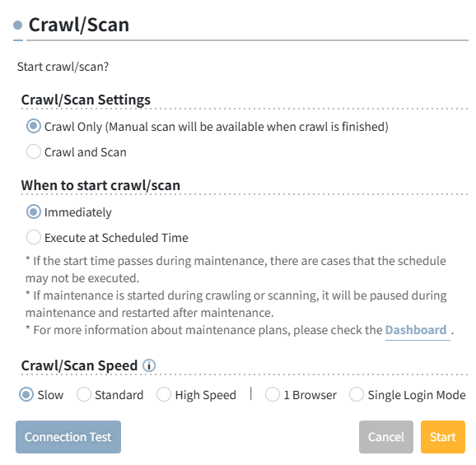Cancel the crawl/scan dialog
The height and width of the screenshot is (465, 476).
point(386,437)
